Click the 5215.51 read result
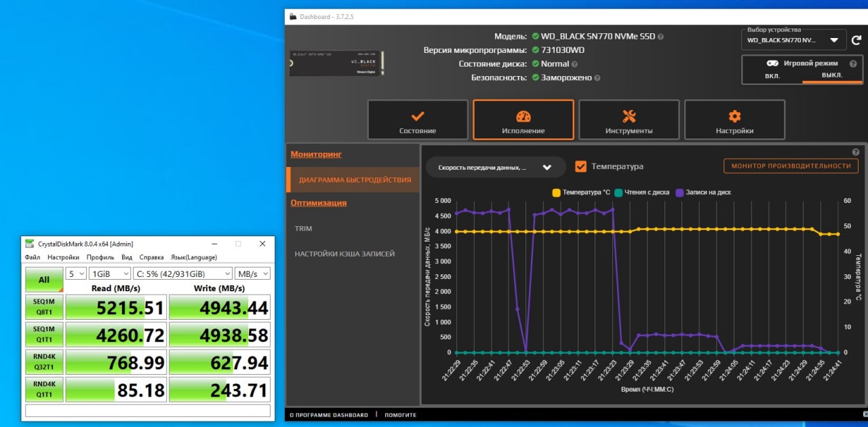This screenshot has height=427, width=868. click(115, 309)
